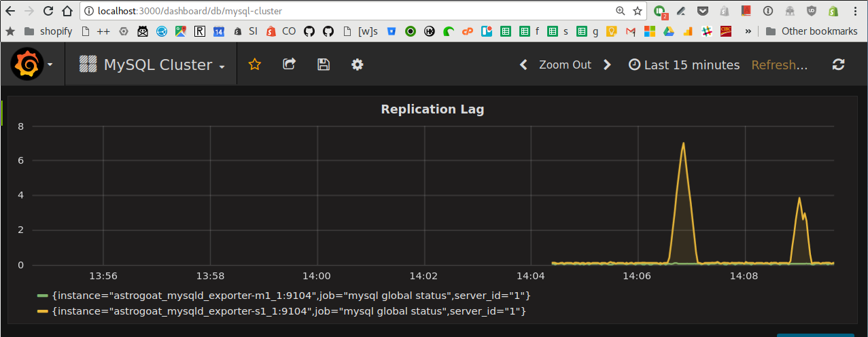
Task: Save the dashboard with floppy icon
Action: pos(324,65)
